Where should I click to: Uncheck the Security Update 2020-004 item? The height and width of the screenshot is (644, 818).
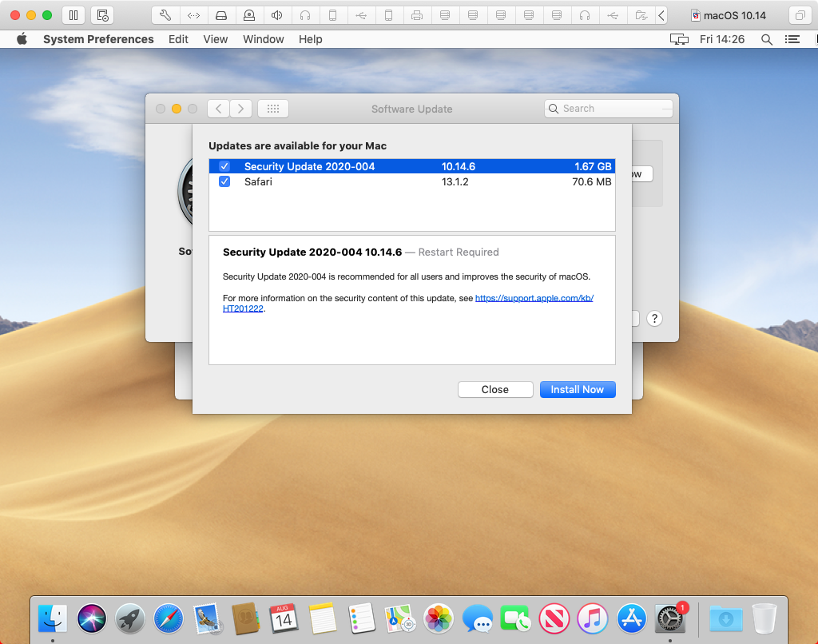224,166
